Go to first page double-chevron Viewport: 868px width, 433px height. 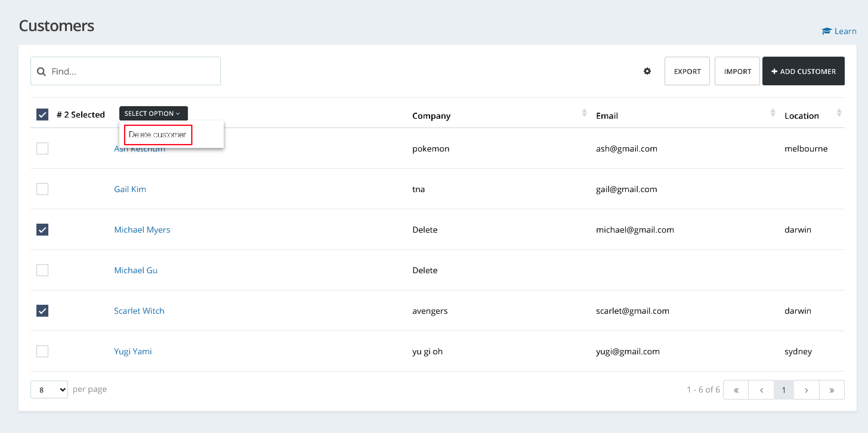click(x=736, y=390)
